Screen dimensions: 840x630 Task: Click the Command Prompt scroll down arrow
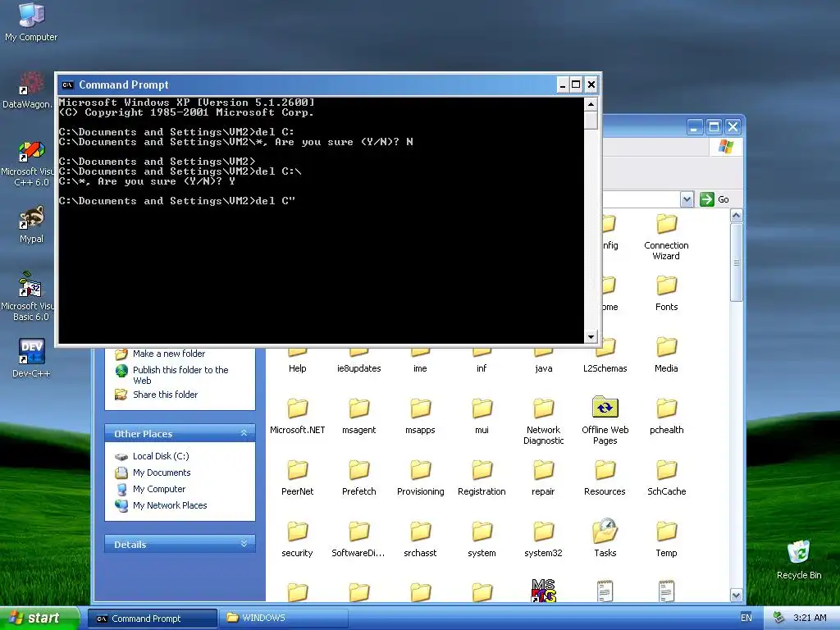591,336
